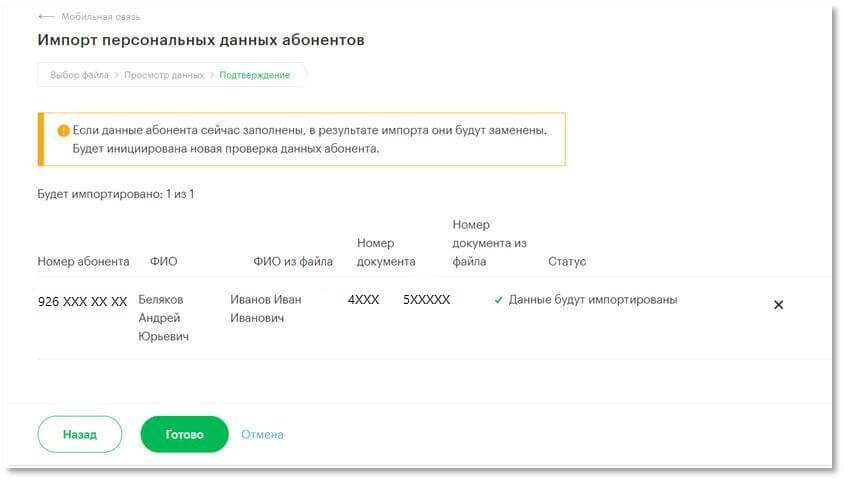
Task: Click the ФИО из файла column header
Action: 293,262
